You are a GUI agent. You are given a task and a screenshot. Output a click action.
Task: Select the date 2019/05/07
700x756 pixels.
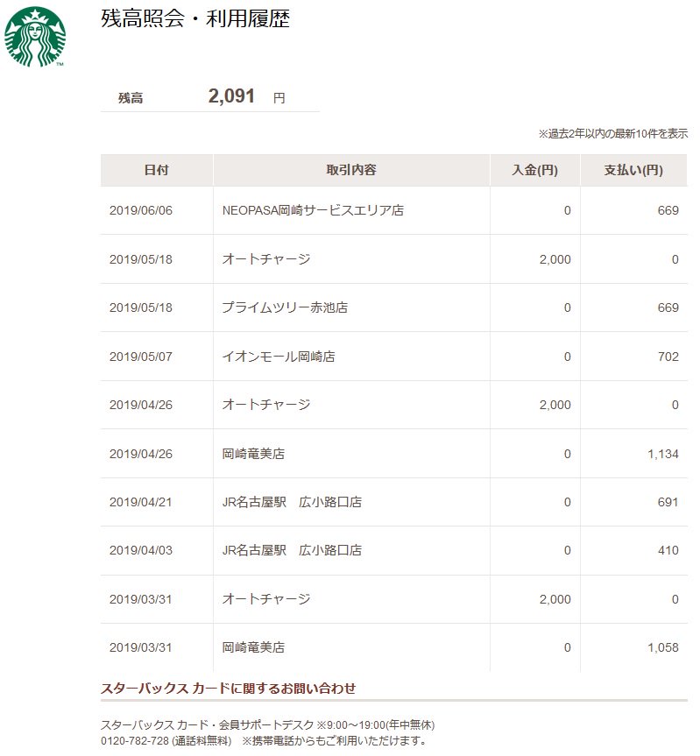pyautogui.click(x=141, y=357)
